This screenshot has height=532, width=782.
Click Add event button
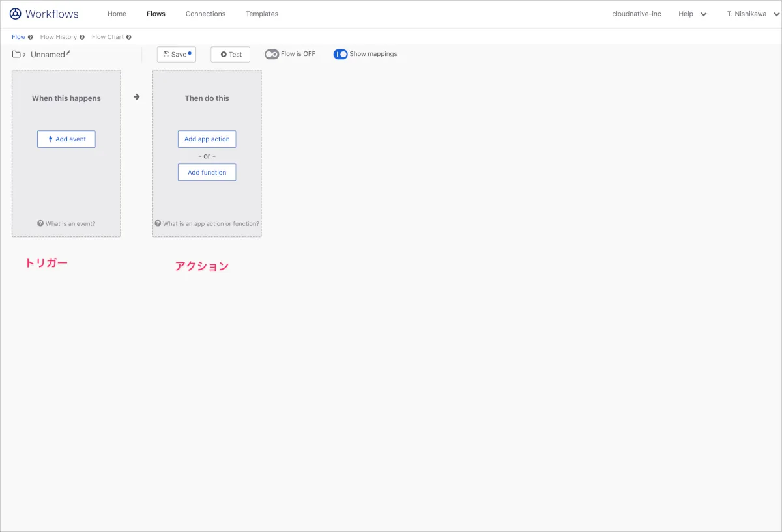coord(66,139)
